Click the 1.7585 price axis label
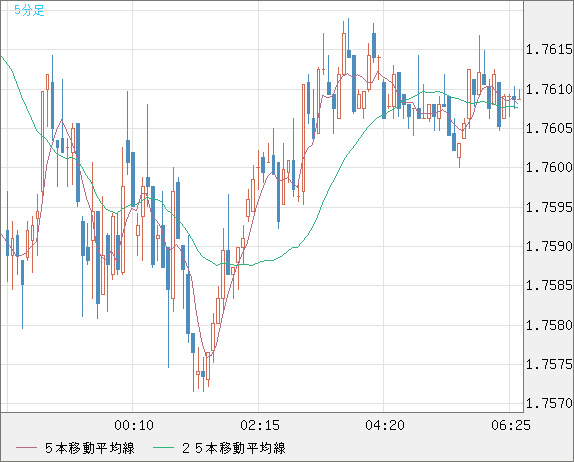574x462 pixels. pos(549,285)
